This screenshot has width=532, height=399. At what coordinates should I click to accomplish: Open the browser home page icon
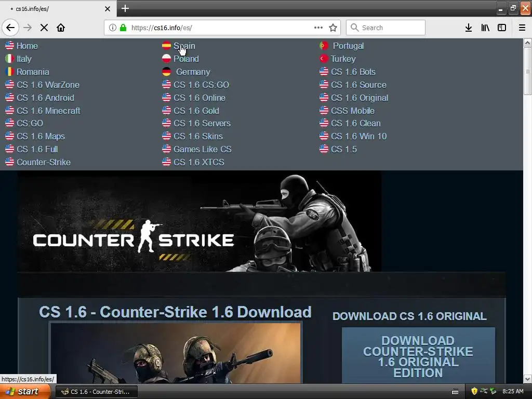tap(61, 28)
